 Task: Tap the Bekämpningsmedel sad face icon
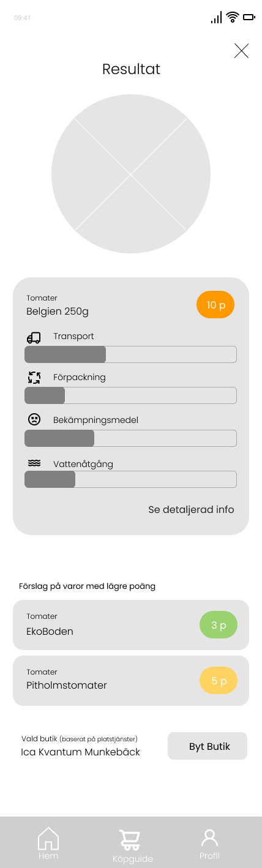(x=34, y=420)
